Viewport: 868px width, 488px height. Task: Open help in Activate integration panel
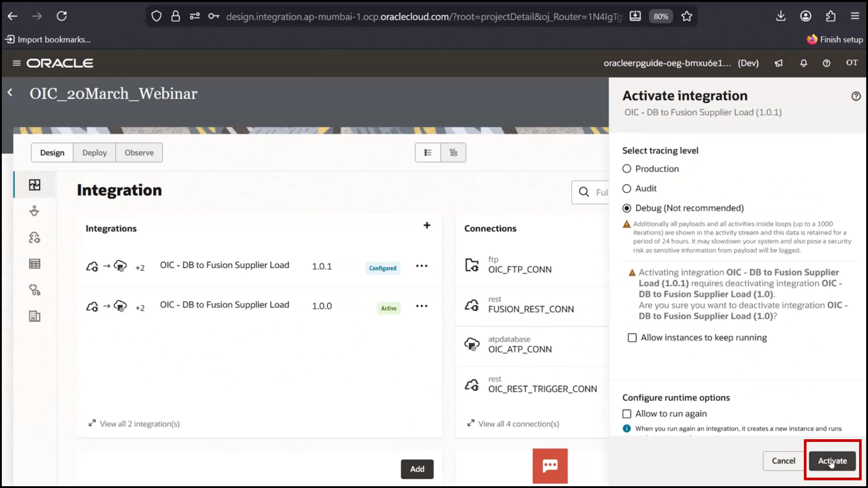[x=856, y=96]
